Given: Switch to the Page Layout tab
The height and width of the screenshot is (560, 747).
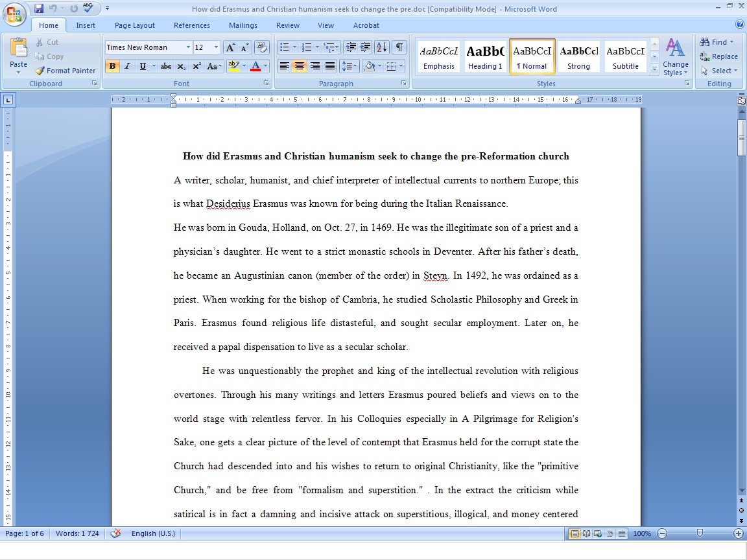Looking at the screenshot, I should [x=135, y=25].
